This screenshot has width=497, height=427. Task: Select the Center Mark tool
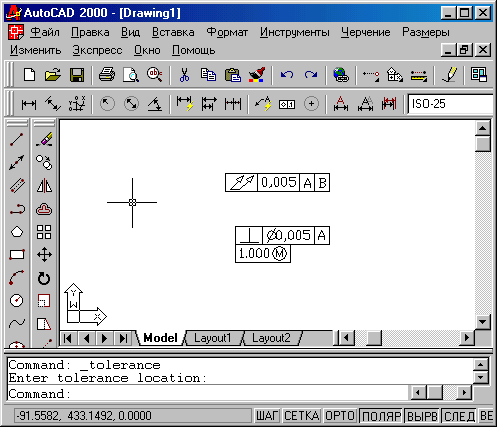[x=311, y=104]
